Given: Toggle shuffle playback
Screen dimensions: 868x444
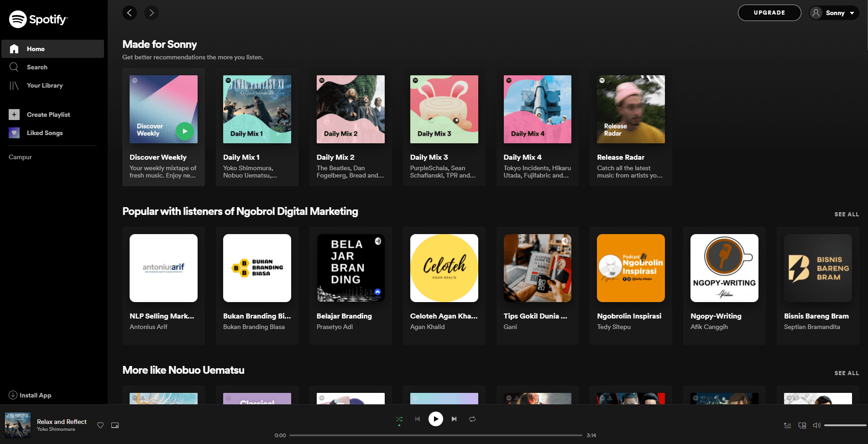Looking at the screenshot, I should pos(399,419).
